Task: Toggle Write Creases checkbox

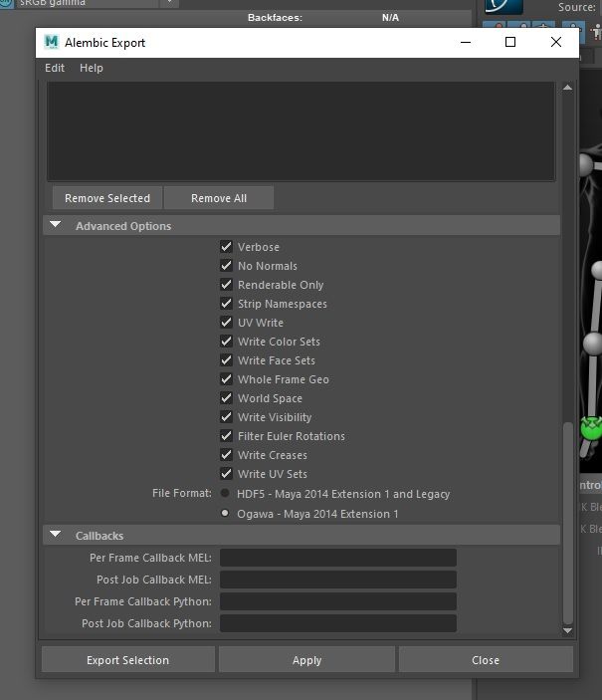Action: tap(226, 455)
